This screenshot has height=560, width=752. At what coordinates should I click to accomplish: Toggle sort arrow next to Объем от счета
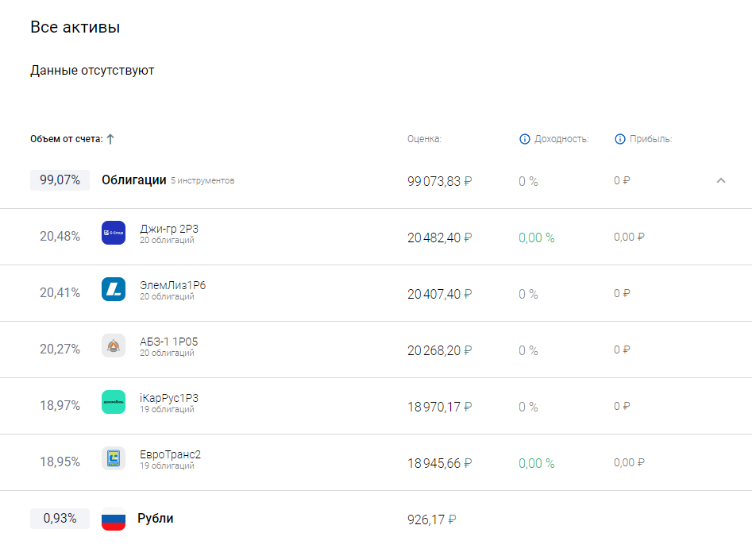point(110,139)
